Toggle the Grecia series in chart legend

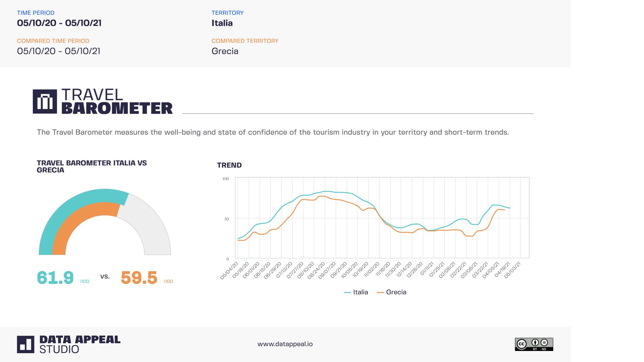pyautogui.click(x=396, y=292)
